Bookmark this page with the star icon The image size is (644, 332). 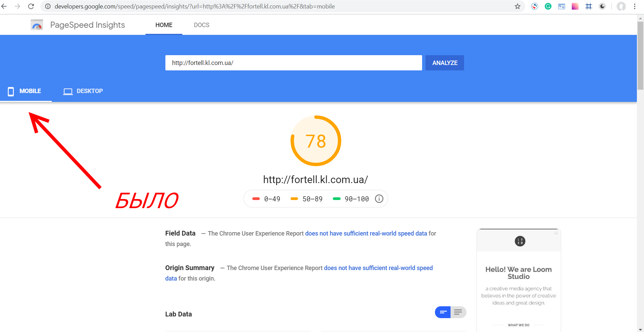pyautogui.click(x=517, y=6)
